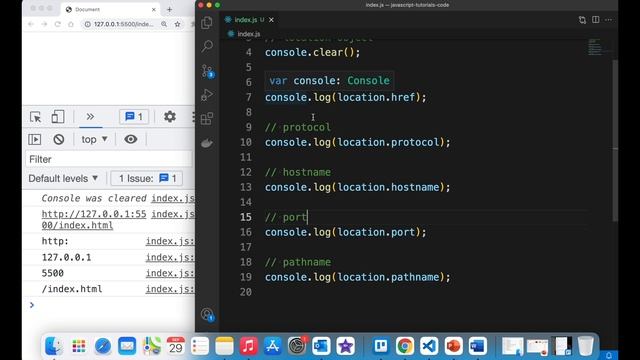This screenshot has height=360, width=640.
Task: Click the VS Code editor vertical scrollbar
Action: coord(615,141)
